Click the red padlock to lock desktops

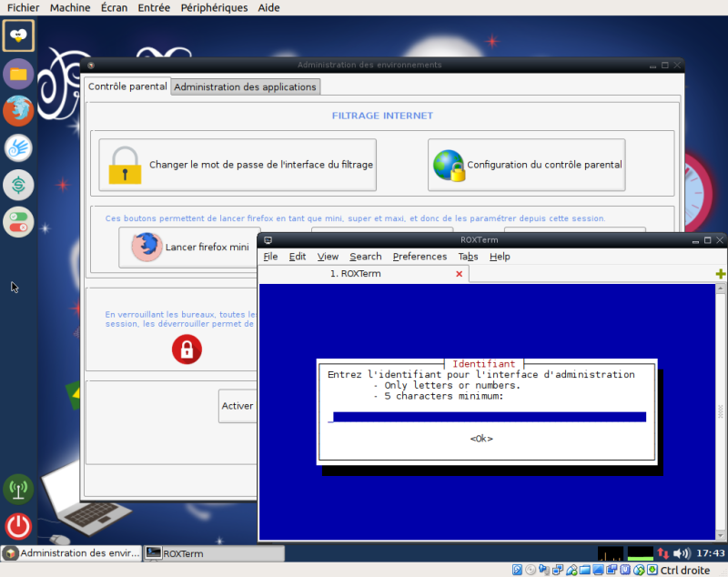tap(187, 349)
